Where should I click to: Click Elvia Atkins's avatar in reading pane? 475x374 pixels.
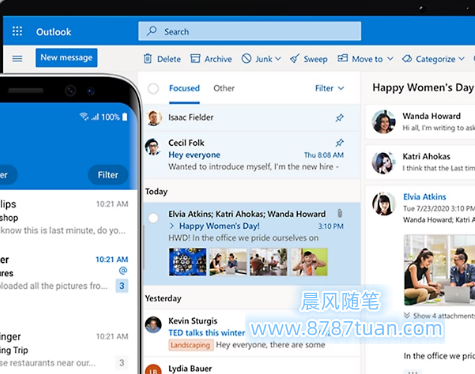point(384,204)
